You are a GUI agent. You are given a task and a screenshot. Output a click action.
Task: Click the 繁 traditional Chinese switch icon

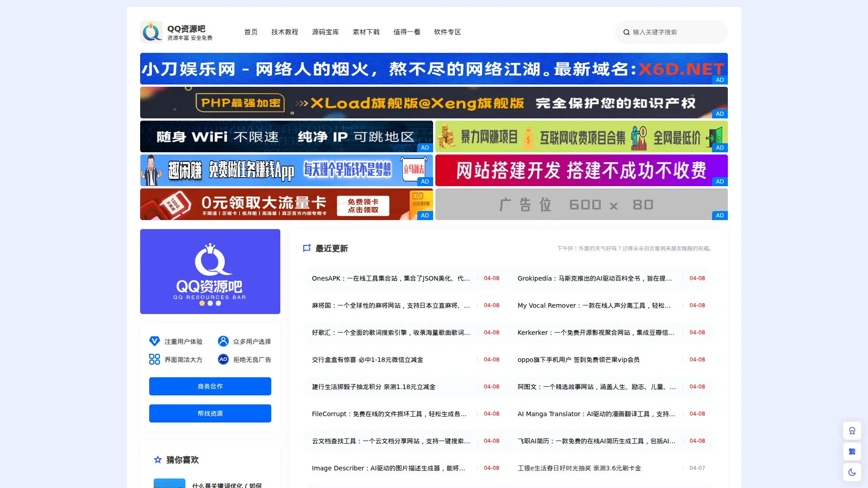pos(852,451)
